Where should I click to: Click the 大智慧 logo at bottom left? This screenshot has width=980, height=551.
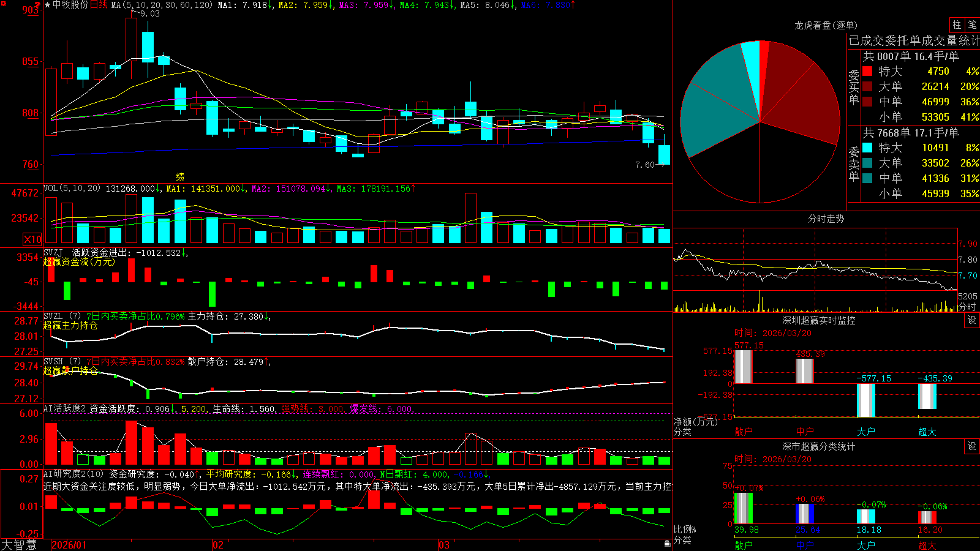point(19,545)
